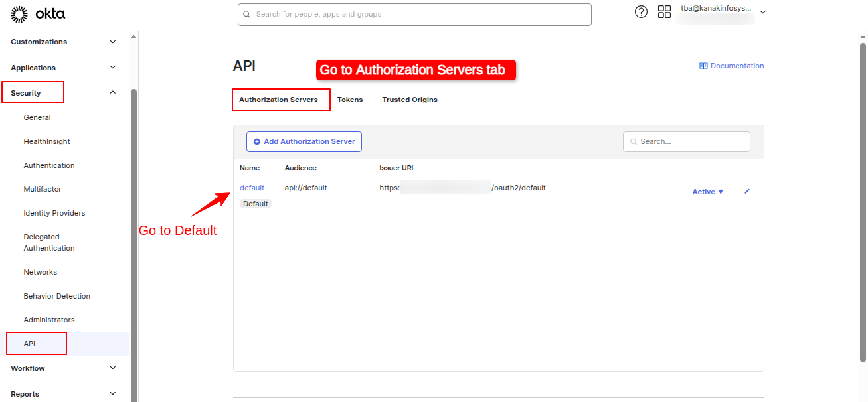Viewport: 868px width, 402px height.
Task: Open Behavior Detection page
Action: pos(57,296)
